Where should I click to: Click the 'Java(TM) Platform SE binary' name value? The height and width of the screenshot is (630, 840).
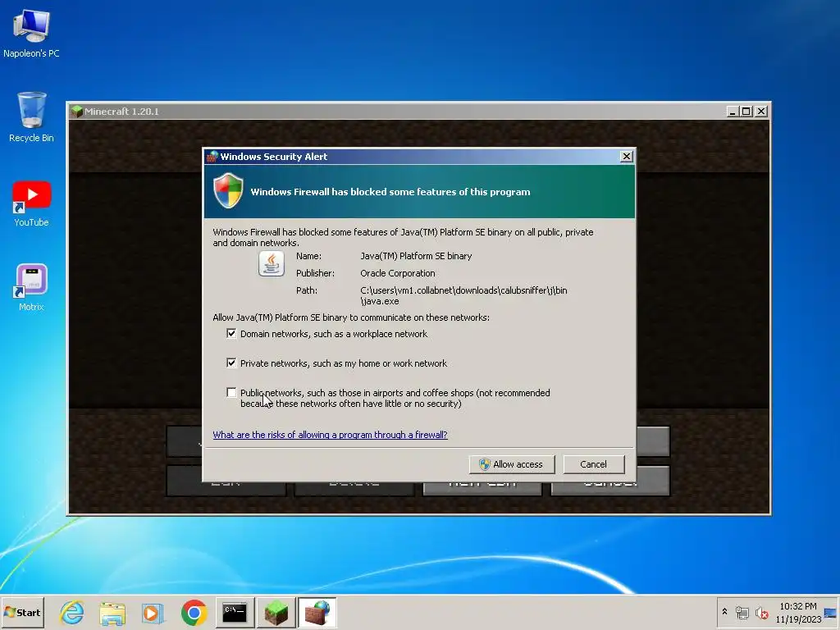click(416, 256)
